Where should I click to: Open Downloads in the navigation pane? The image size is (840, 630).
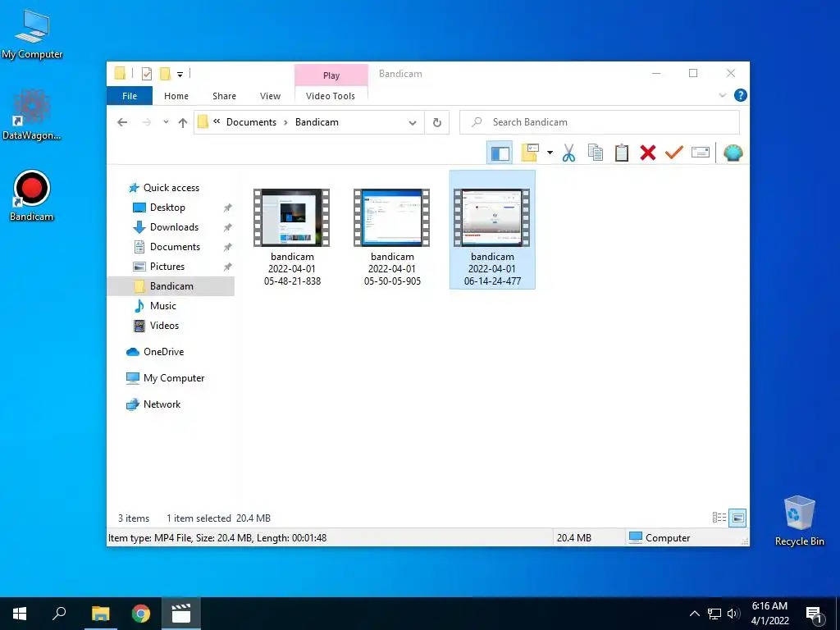174,227
